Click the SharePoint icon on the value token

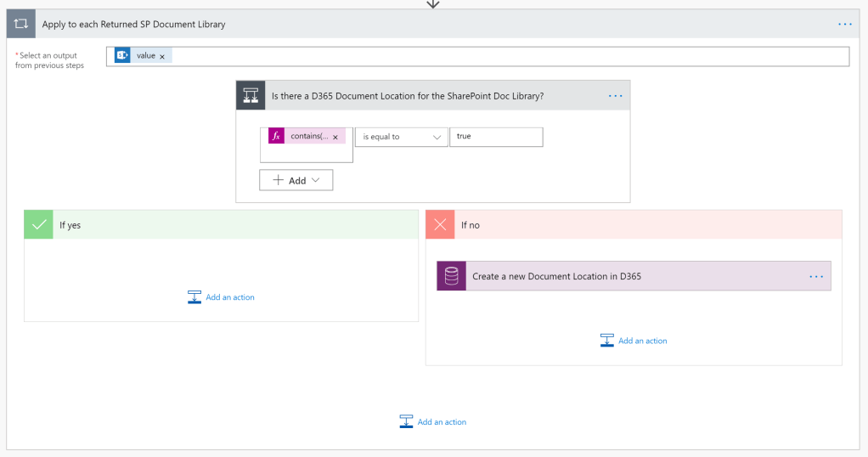(123, 55)
